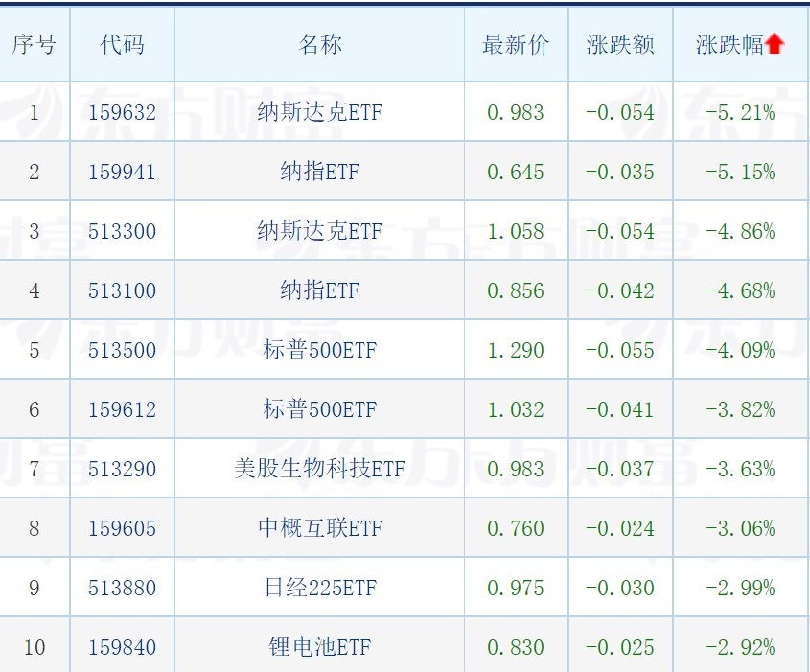Open 美股生物科技ETF link
Screen dimensions: 810x672
pos(319,470)
